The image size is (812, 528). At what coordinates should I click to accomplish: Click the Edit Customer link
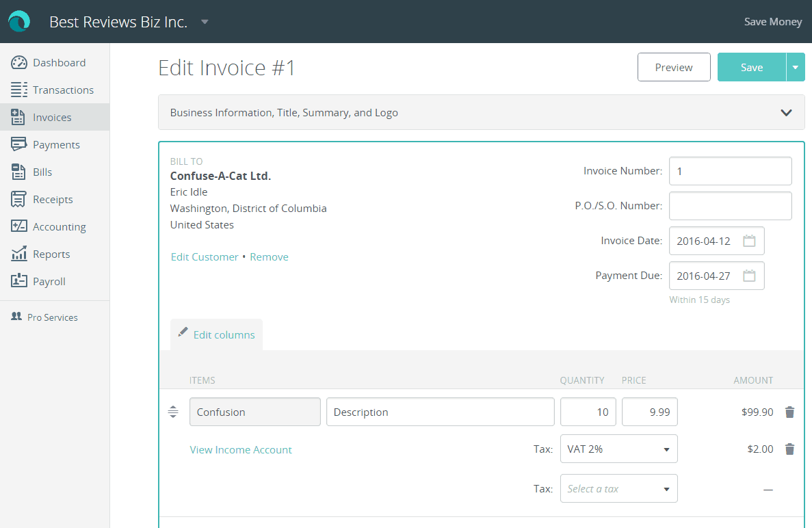(x=204, y=256)
